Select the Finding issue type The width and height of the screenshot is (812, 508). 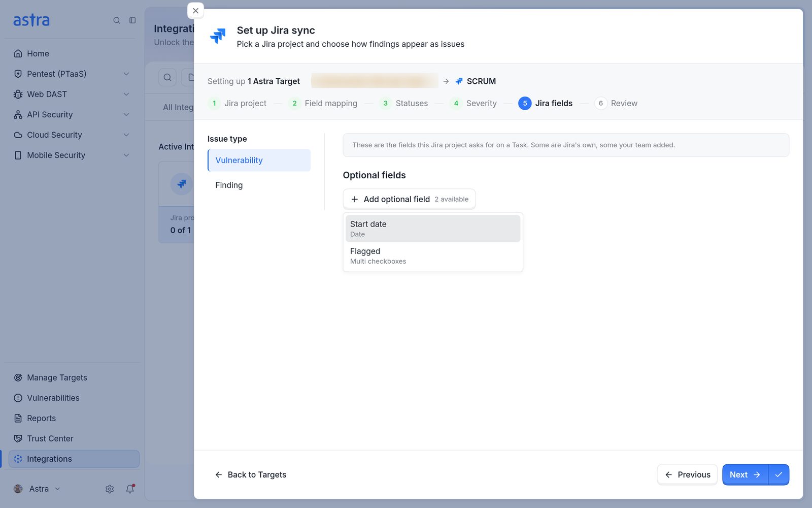pyautogui.click(x=259, y=185)
